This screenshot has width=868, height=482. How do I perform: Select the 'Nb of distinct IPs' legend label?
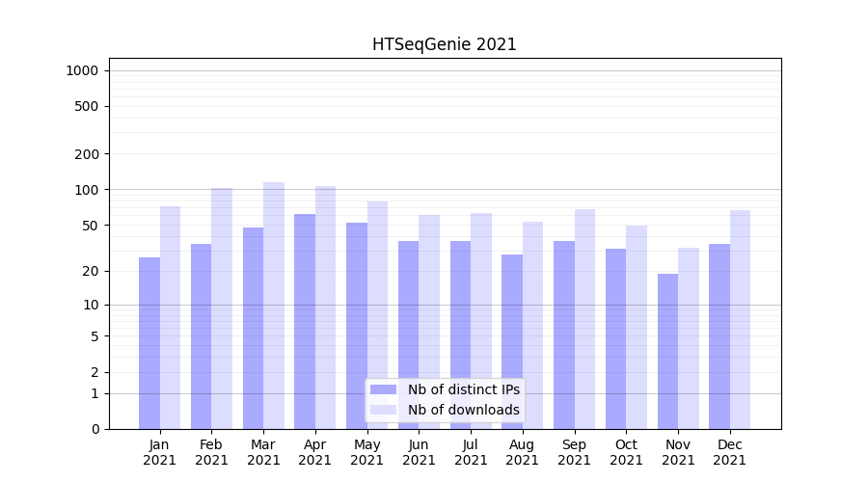pos(463,389)
